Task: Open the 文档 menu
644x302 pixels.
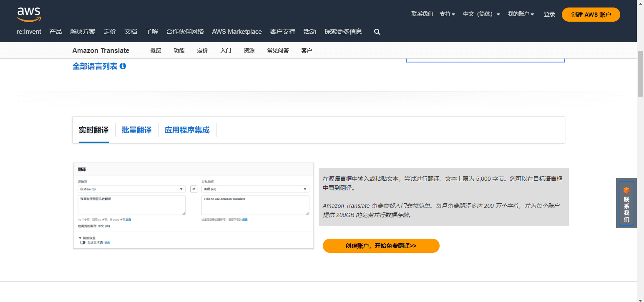Action: tap(131, 32)
